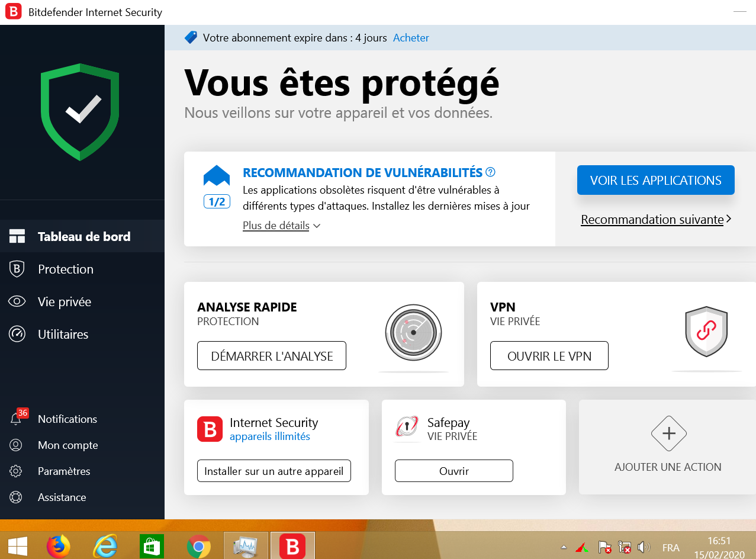Click the "RECOMMANDATION DE VULNÉRABILITÉS" title
756x559 pixels.
pos(363,173)
